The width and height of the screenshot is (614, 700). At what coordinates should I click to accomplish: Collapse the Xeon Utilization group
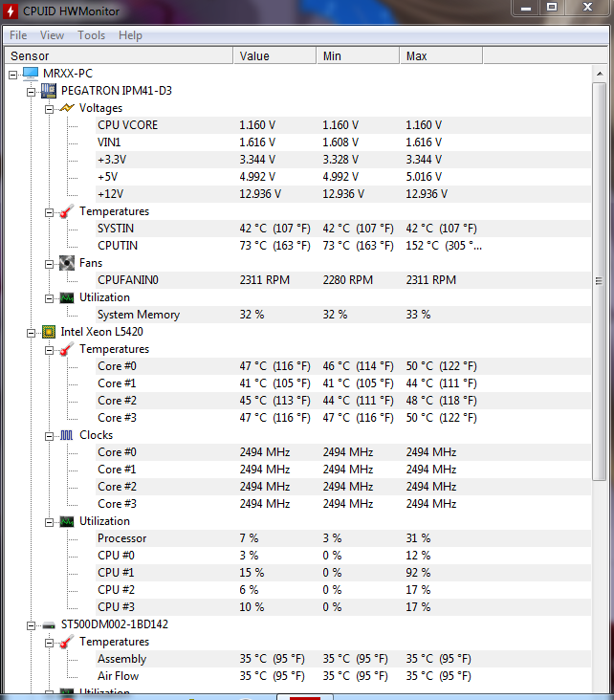pos(49,522)
